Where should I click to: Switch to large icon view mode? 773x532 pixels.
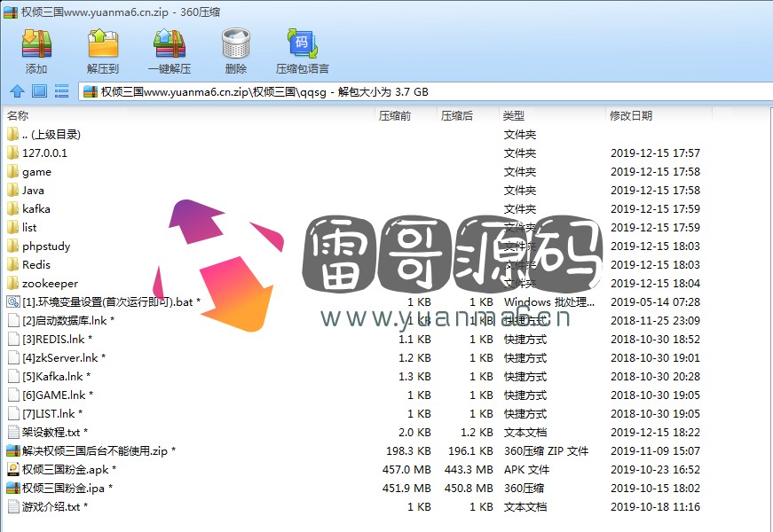[39, 91]
